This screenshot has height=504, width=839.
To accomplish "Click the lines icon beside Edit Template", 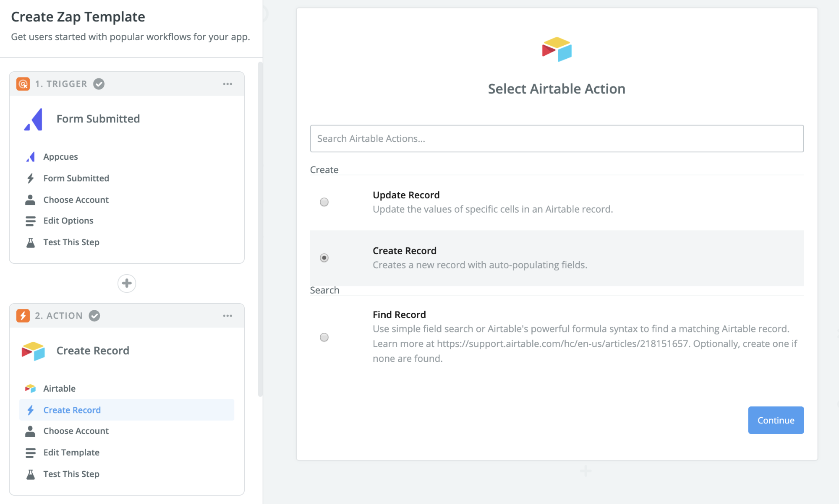I will coord(30,453).
